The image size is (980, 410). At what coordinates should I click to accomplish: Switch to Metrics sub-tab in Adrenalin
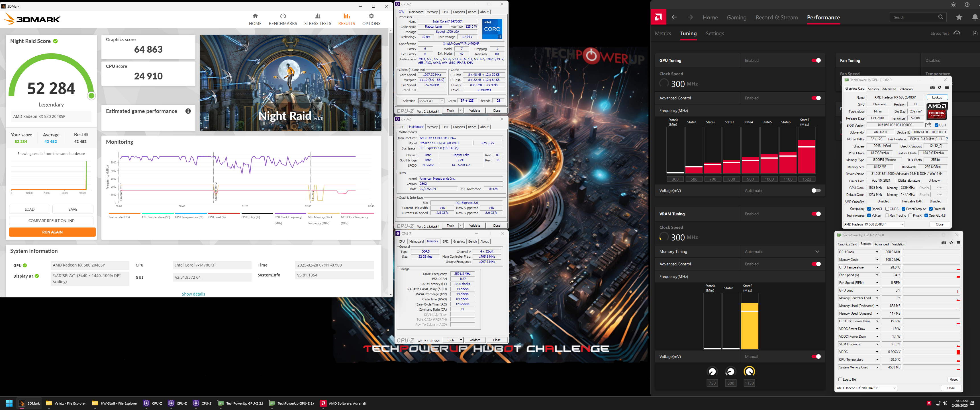point(663,34)
